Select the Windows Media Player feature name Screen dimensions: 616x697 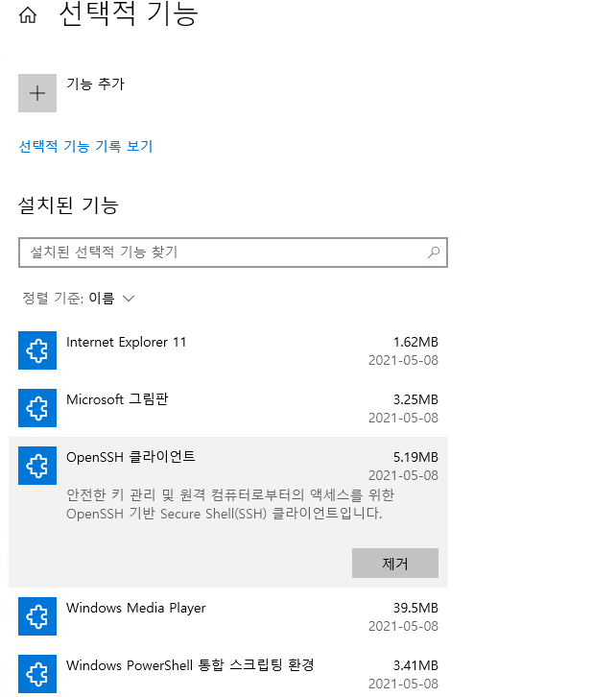[x=136, y=608]
